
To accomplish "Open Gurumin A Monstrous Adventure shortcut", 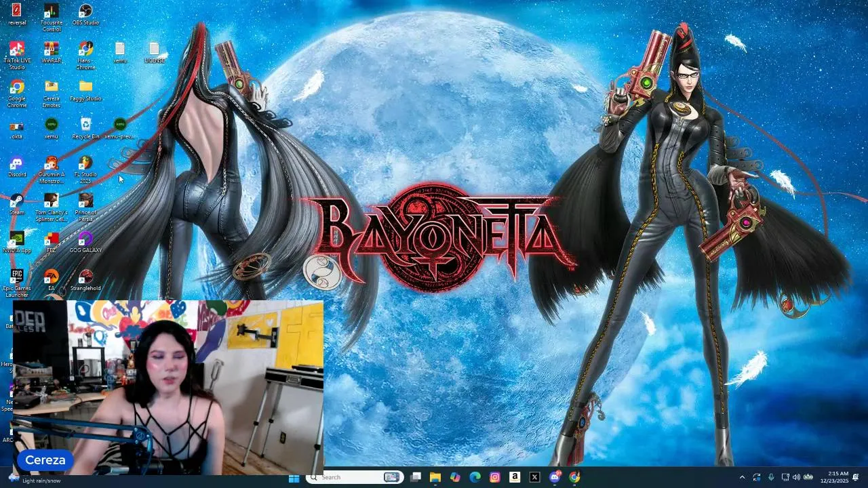I will point(52,169).
